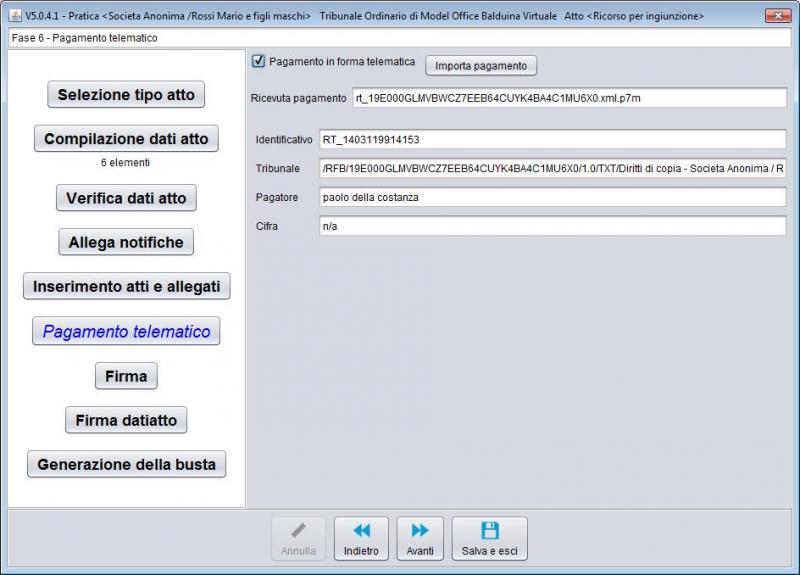Image resolution: width=800 pixels, height=575 pixels.
Task: Go to Compilazione dati atto step
Action: point(126,139)
